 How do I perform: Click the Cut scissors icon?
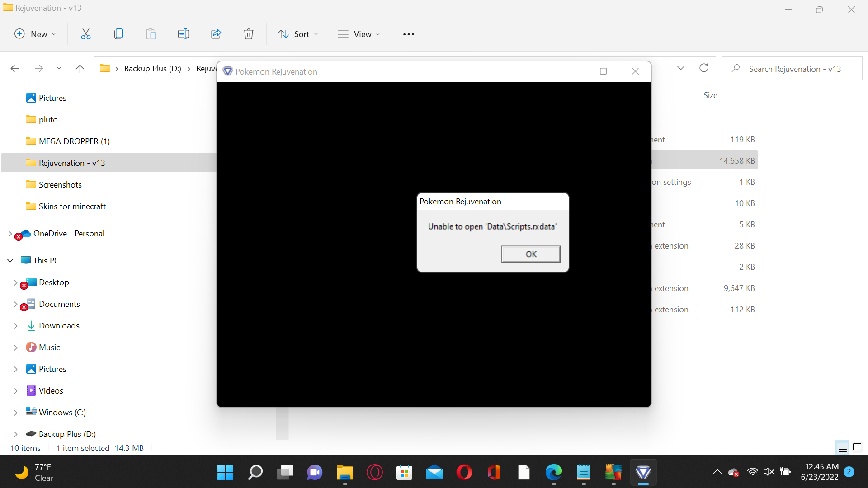click(85, 34)
